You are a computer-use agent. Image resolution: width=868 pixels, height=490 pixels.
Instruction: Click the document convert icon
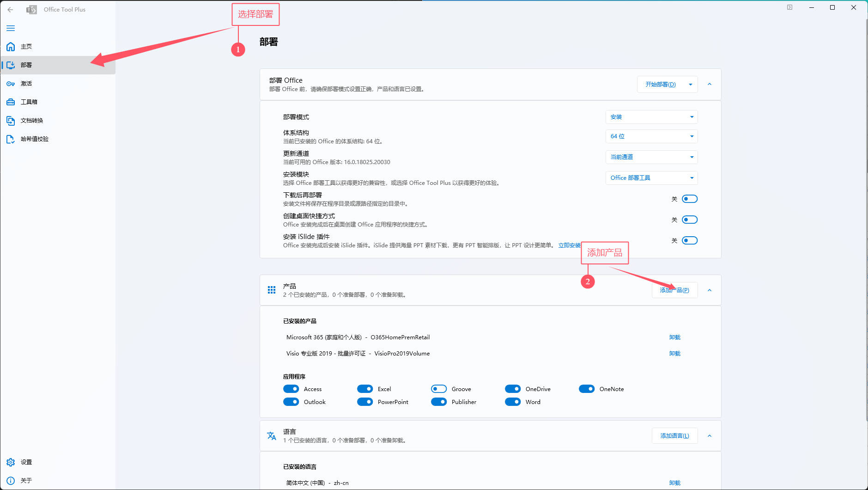(x=11, y=121)
